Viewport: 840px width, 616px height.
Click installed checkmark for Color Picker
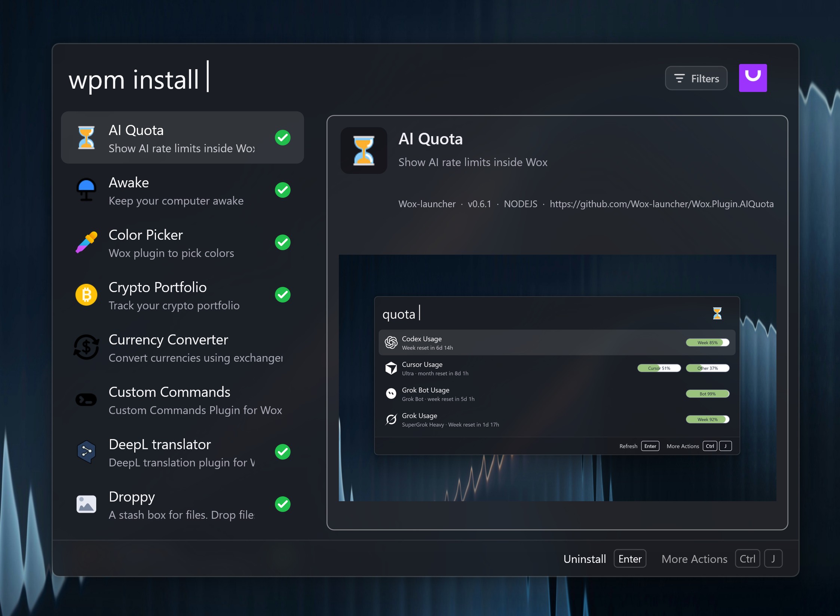tap(283, 242)
